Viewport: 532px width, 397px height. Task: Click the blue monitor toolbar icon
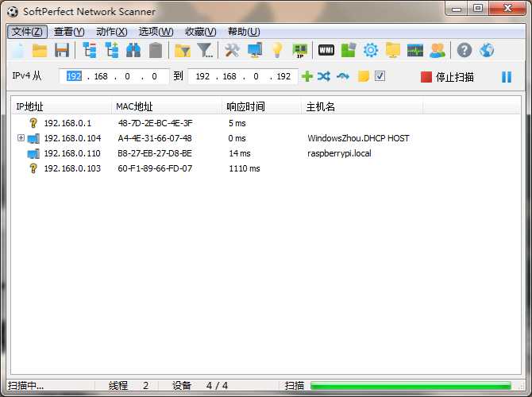click(x=255, y=51)
